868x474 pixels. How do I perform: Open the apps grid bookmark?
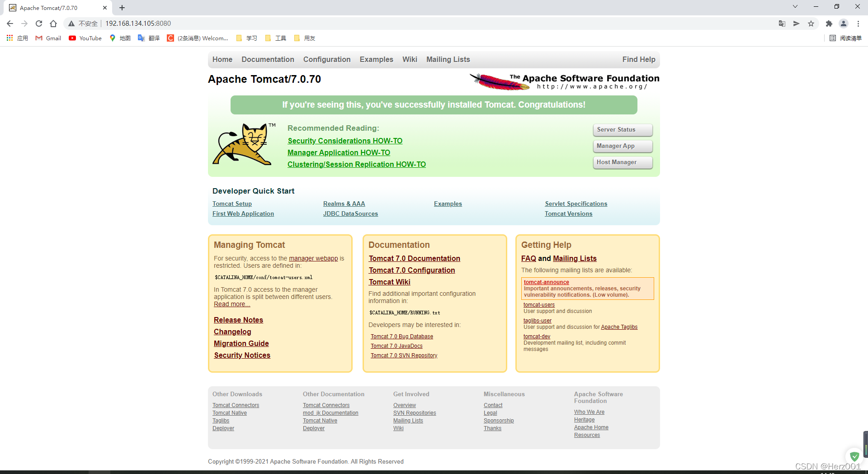tap(17, 38)
